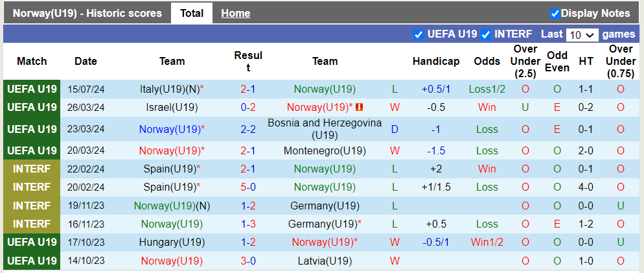Switch to the Total tab
Viewport: 644px width, 273px height.
[x=192, y=13]
